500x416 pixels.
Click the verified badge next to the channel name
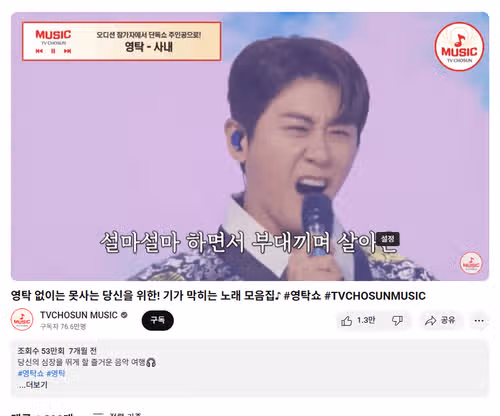point(124,315)
